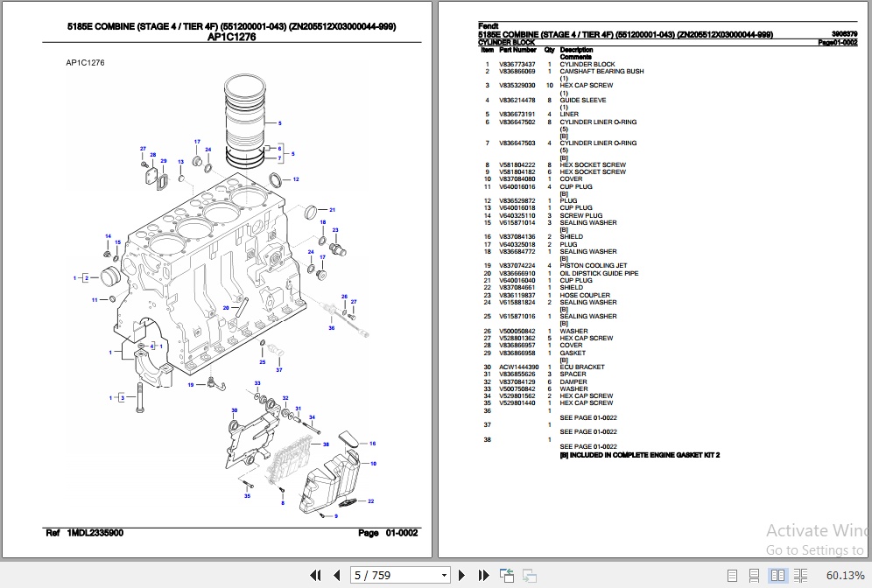This screenshot has height=588, width=872.
Task: Select part number V836673191 for LINER
Action: click(517, 115)
